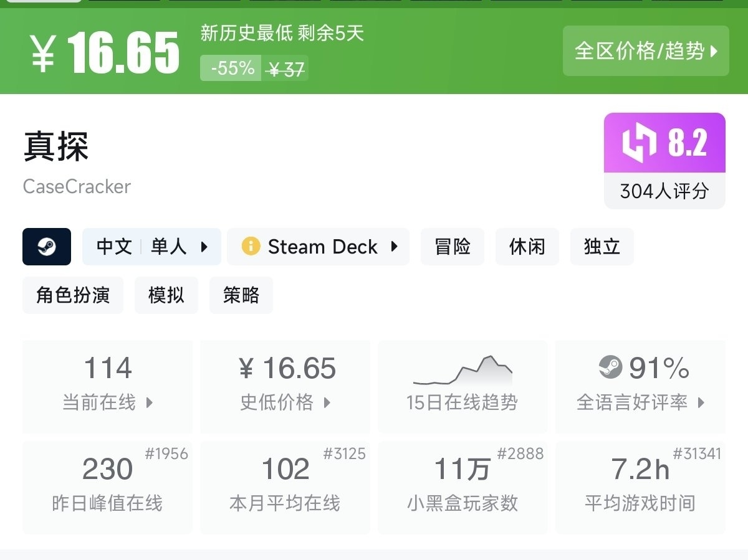Viewport: 748px width, 560px height.
Task: Click the Steam icon beside 91% rating
Action: tap(610, 368)
